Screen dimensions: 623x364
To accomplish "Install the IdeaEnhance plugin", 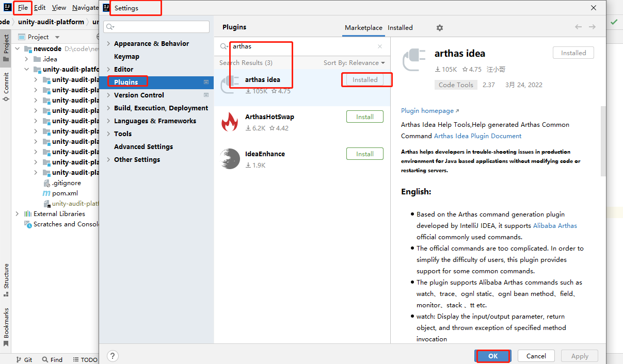I will pos(365,154).
